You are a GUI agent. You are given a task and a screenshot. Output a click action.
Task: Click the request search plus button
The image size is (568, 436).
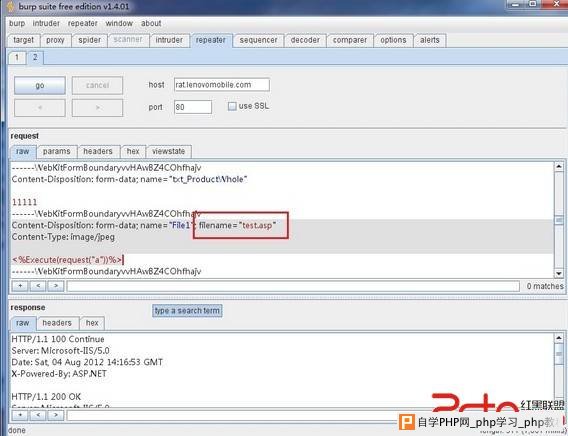[x=20, y=286]
